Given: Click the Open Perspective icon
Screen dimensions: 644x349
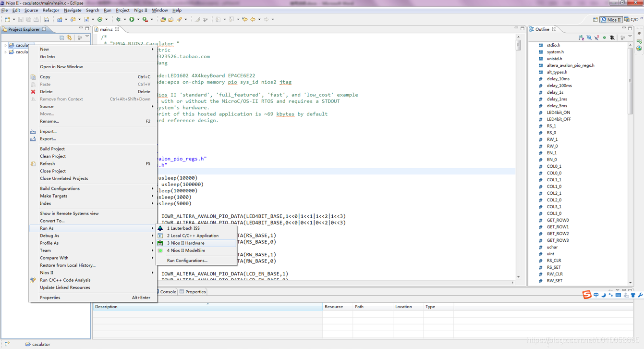Looking at the screenshot, I should (595, 20).
